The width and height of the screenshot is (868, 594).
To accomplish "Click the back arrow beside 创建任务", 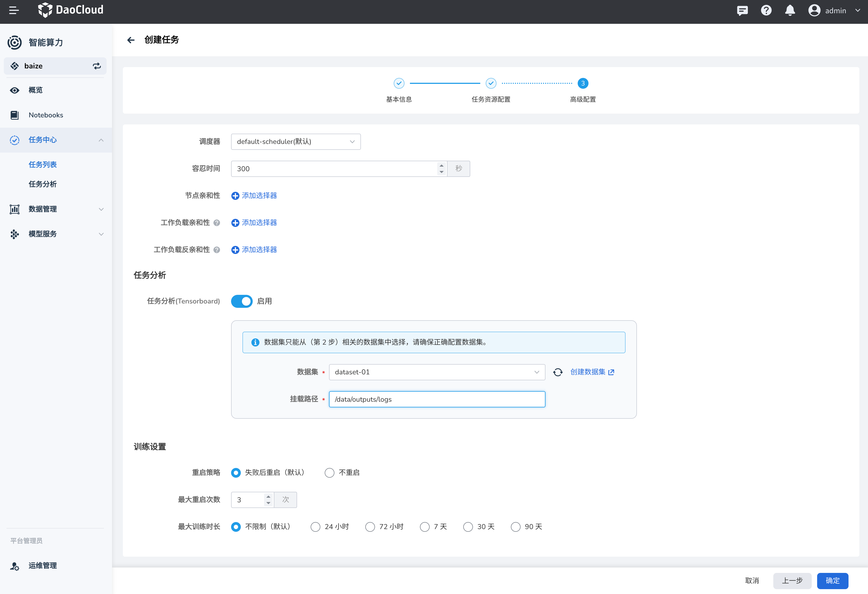I will pos(131,40).
